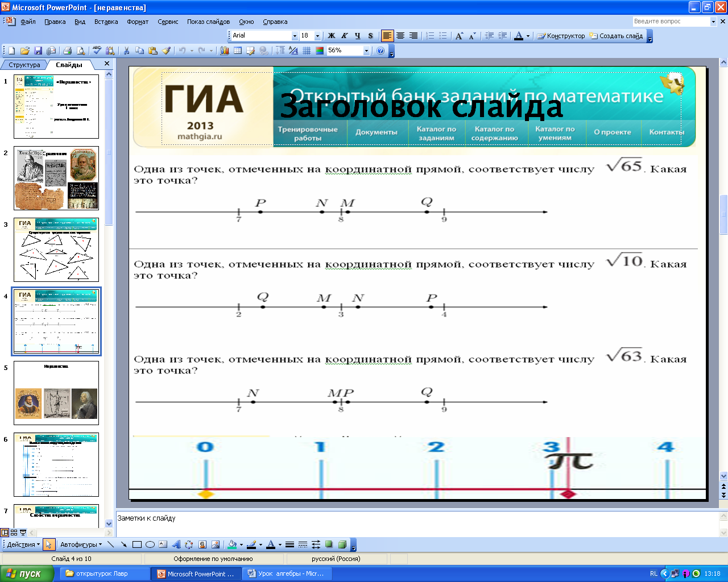The width and height of the screenshot is (728, 582).
Task: Apply Font Color A in drawing toolbar
Action: [x=271, y=544]
